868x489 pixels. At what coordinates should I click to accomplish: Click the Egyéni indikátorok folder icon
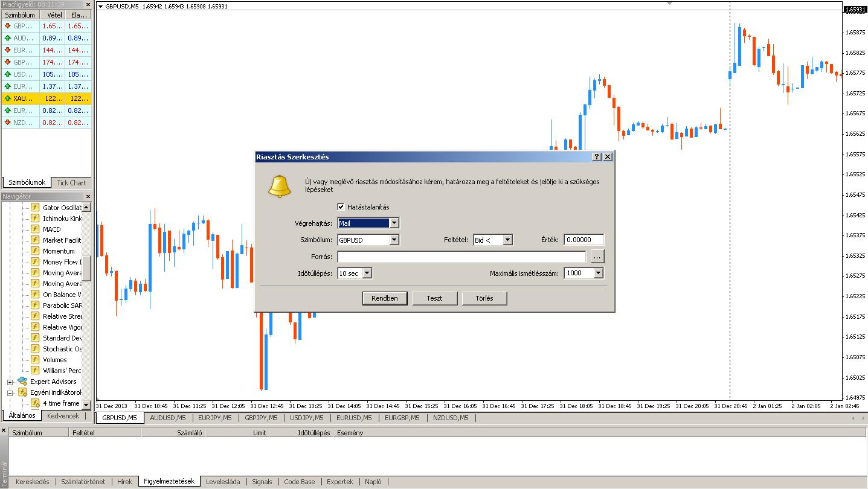[22, 392]
